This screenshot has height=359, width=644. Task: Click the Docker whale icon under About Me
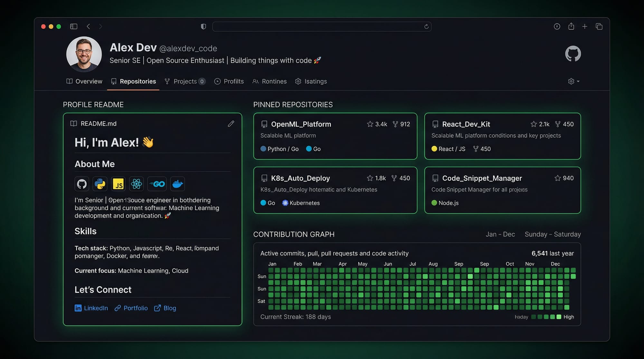pyautogui.click(x=177, y=184)
